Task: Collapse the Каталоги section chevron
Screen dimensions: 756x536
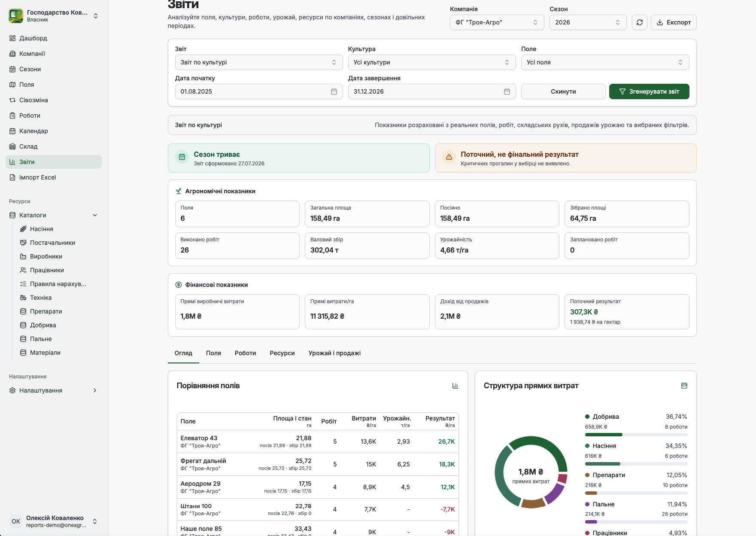Action: click(95, 215)
